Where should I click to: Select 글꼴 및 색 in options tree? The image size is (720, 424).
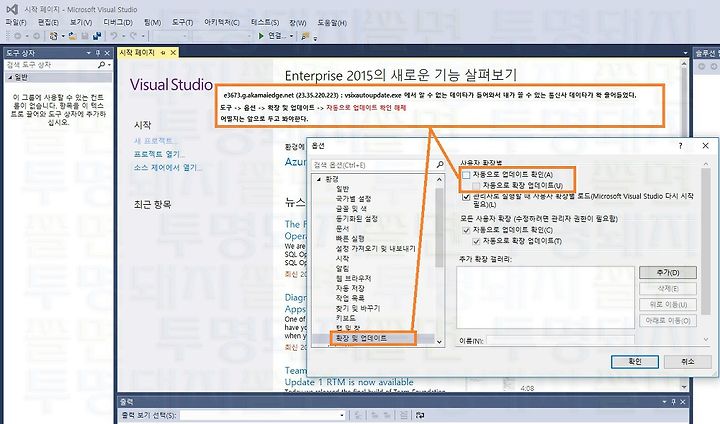click(351, 209)
